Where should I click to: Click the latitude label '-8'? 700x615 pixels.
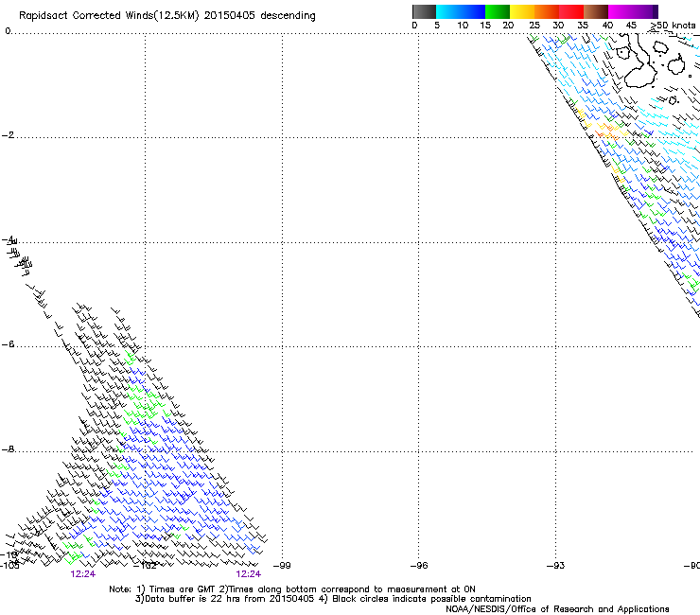8,448
